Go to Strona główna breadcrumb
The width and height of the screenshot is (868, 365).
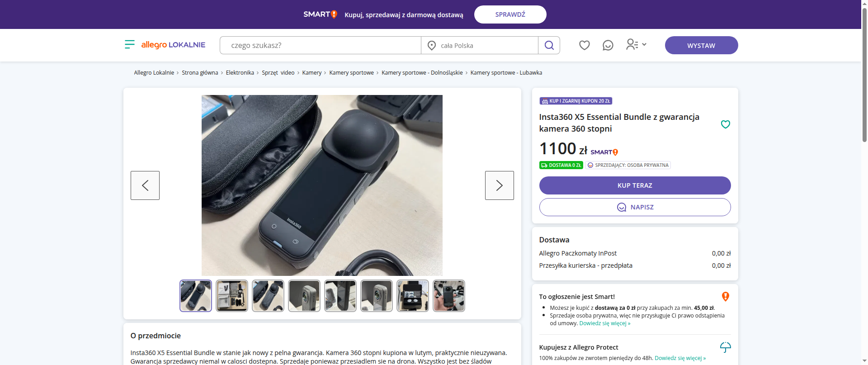[x=200, y=73]
